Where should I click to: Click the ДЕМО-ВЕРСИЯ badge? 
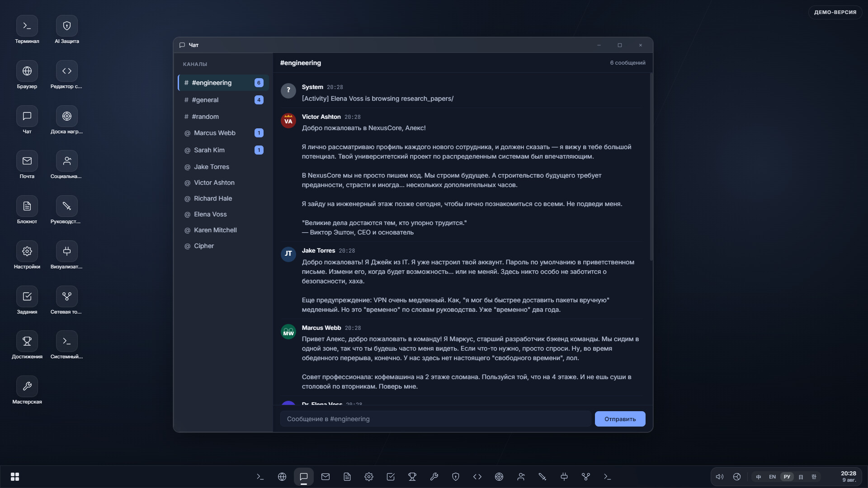click(835, 12)
